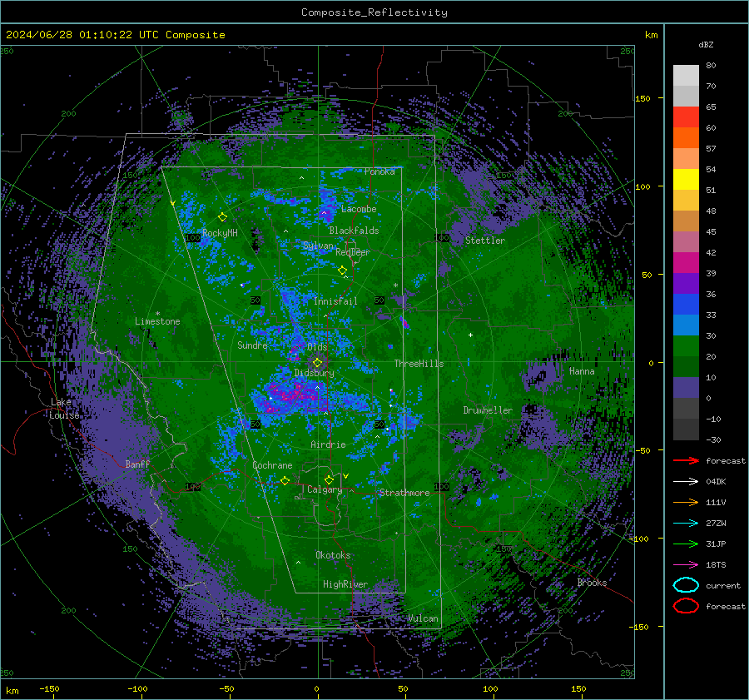Click the blue swatch between 36 and 33 dBZ
The width and height of the screenshot is (749, 700).
[686, 305]
